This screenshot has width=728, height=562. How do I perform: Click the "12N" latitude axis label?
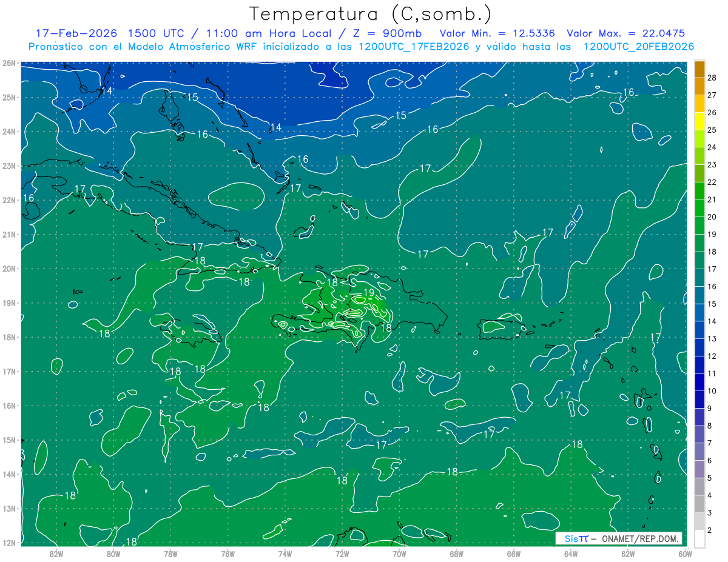coord(8,543)
